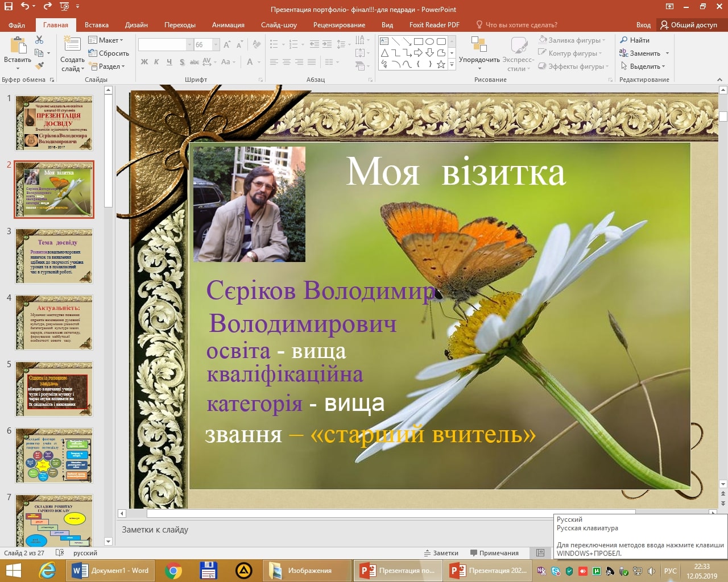The width and height of the screenshot is (728, 582).
Task: Toggle underline (Ч) formatting
Action: pyautogui.click(x=169, y=62)
